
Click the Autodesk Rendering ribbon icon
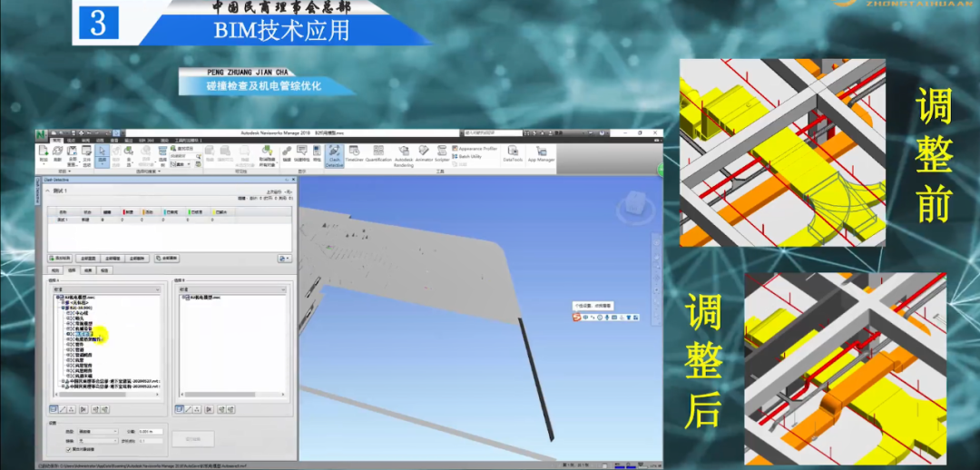tap(403, 154)
